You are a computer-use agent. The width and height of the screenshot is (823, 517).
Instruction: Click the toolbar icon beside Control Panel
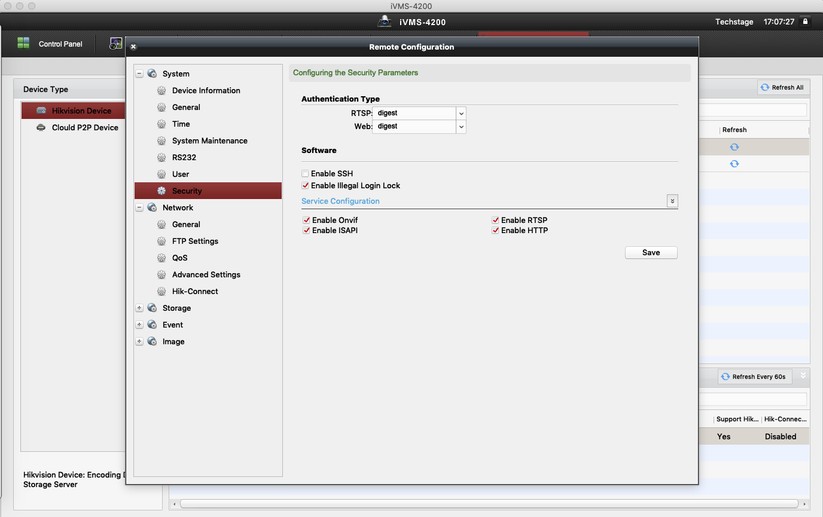[115, 44]
